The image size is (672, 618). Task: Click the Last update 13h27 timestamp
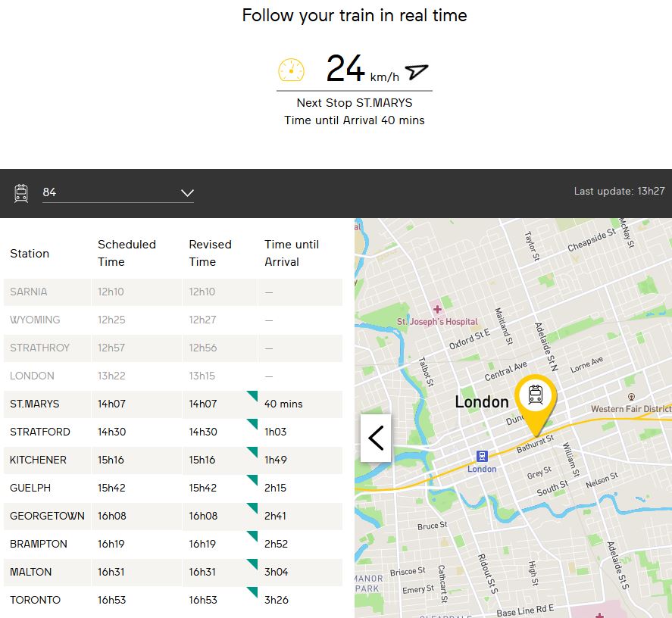point(619,192)
